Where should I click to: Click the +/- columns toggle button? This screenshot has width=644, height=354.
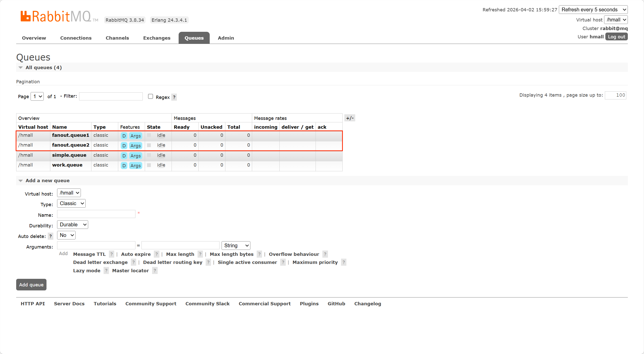(350, 118)
